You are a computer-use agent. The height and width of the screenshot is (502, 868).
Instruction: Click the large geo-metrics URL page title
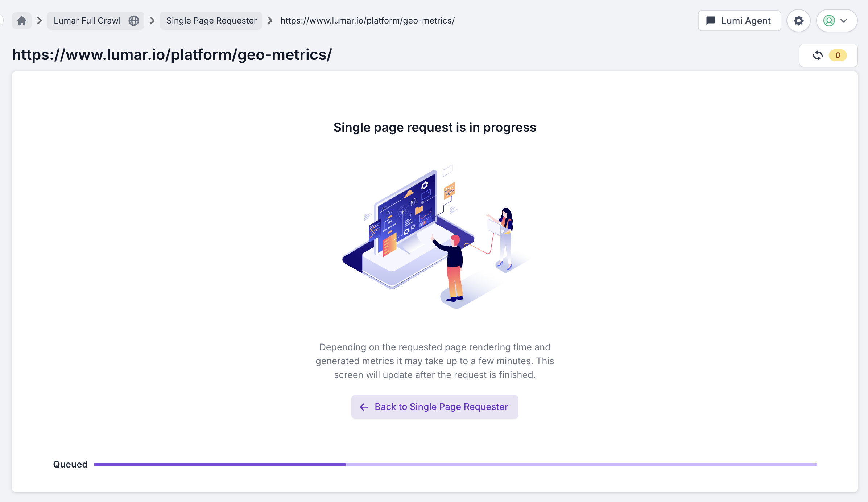click(172, 55)
